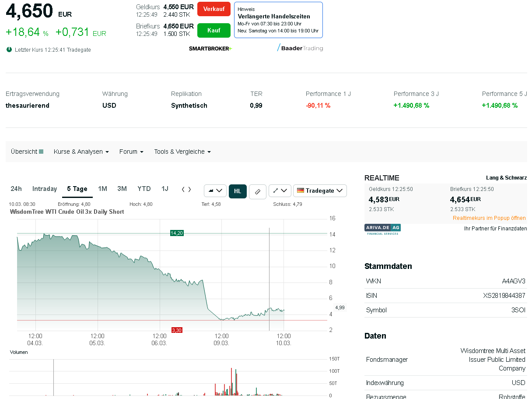The image size is (532, 399).
Task: Click the right arrow of range scroller
Action: point(189,189)
